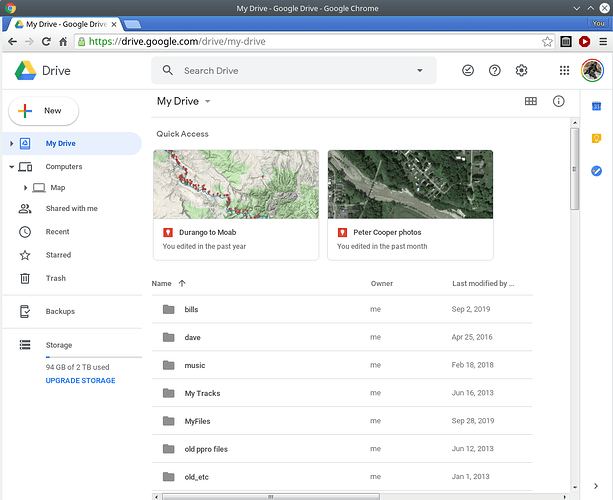
Task: Open Google Tasks side panel icon
Action: click(596, 171)
